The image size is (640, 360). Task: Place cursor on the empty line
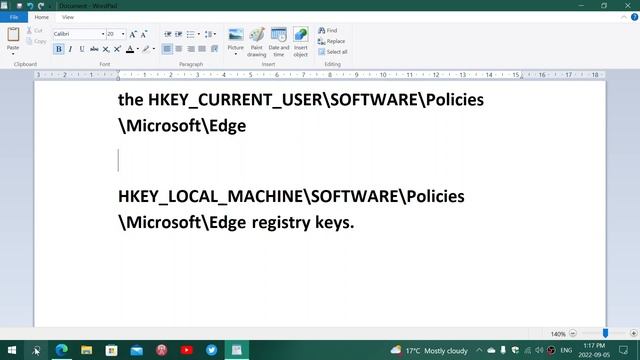[320, 160]
